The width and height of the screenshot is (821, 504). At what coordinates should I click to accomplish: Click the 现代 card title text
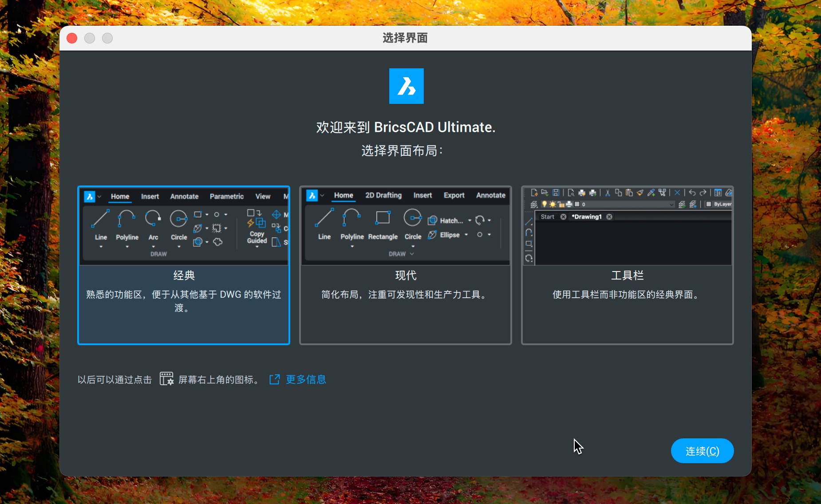click(406, 275)
